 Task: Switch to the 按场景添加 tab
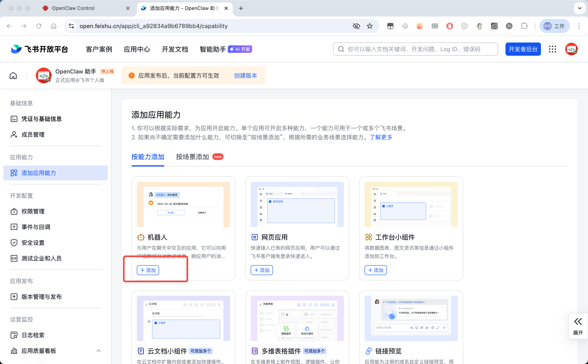point(192,157)
